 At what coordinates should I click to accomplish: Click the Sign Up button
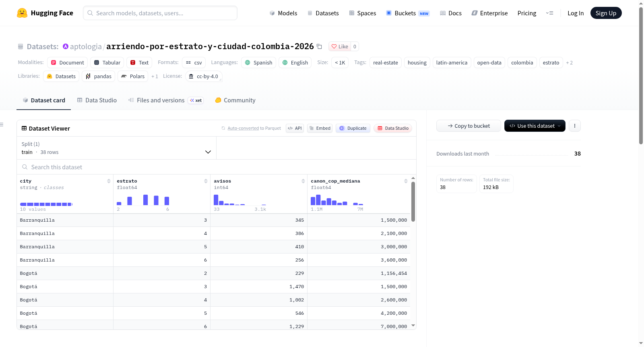point(606,13)
